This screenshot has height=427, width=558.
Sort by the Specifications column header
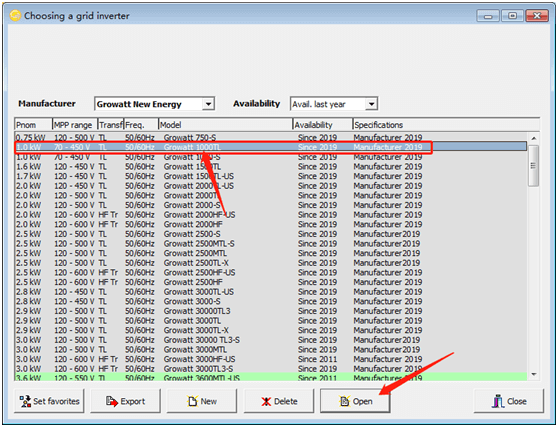click(x=446, y=125)
